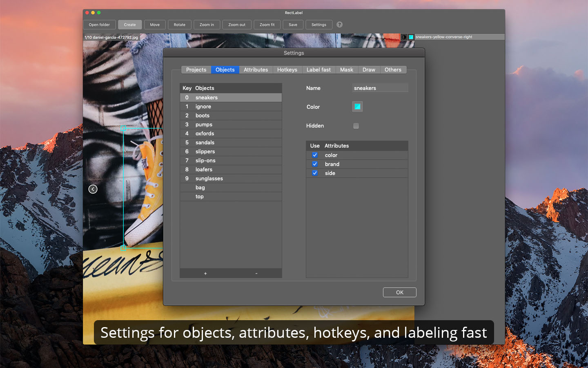
Task: Enable the Hidden checkbox
Action: 356,126
